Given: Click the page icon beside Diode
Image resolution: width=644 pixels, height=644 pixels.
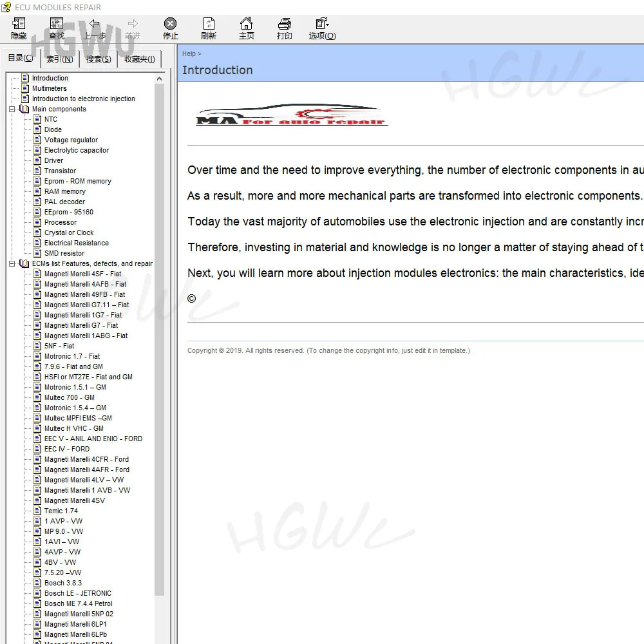Looking at the screenshot, I should pos(38,129).
